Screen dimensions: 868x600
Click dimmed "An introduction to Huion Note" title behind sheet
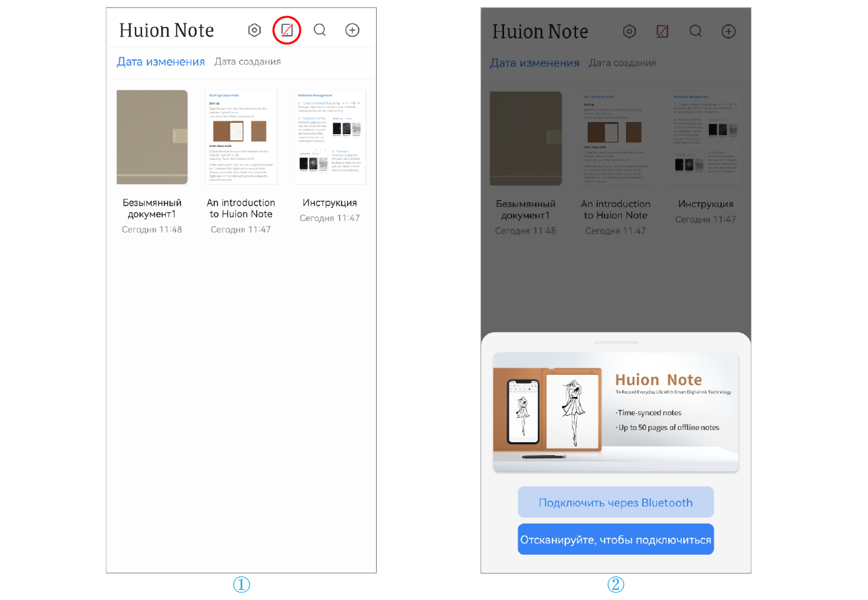coord(616,210)
